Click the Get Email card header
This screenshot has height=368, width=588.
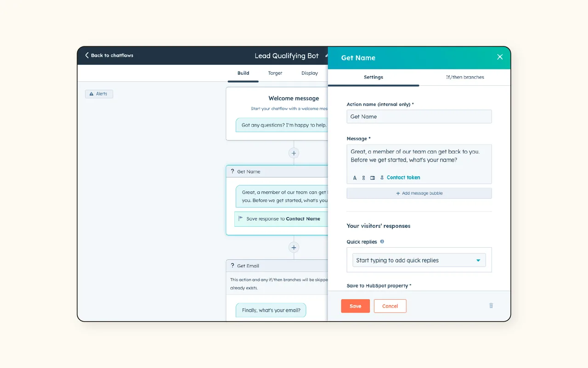tap(277, 266)
